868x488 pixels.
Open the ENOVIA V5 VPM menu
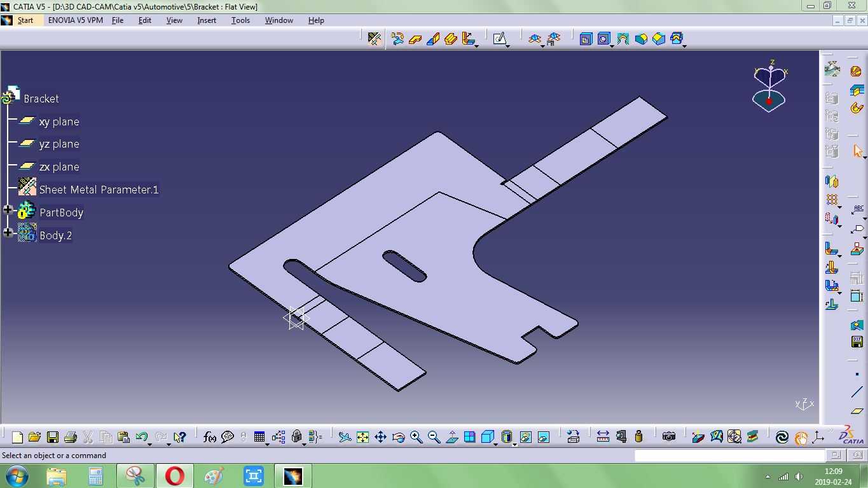click(x=75, y=20)
